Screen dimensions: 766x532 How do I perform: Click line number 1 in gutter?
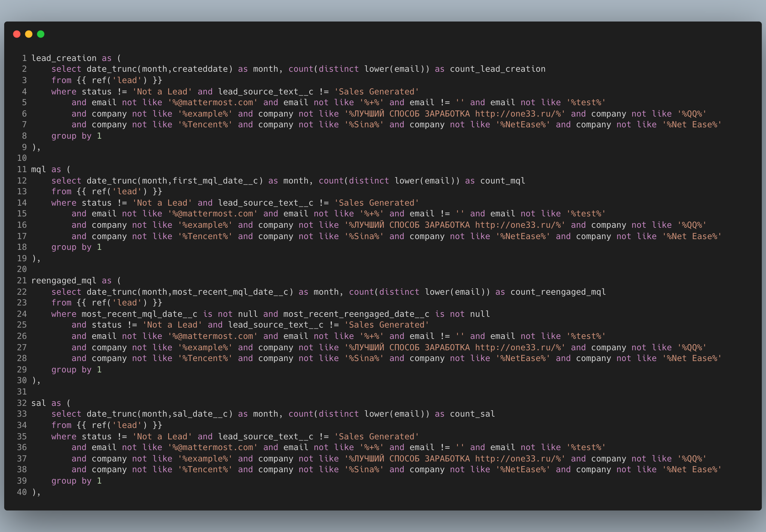pos(24,58)
